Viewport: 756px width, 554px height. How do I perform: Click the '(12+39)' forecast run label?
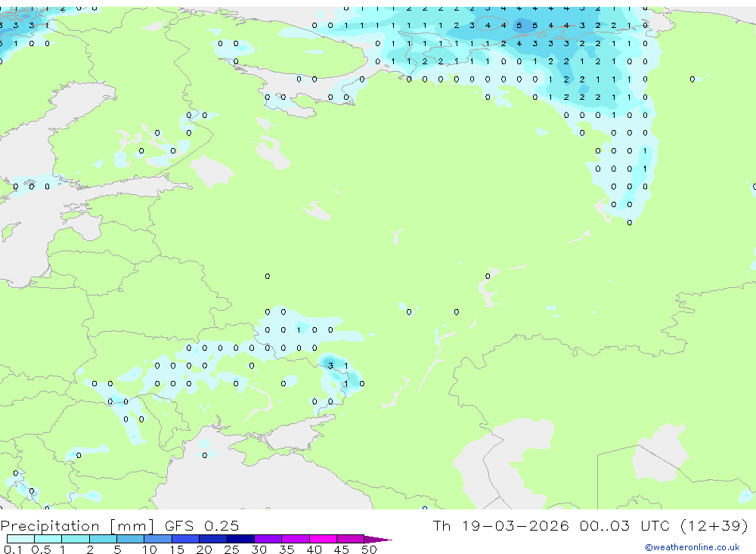click(714, 525)
